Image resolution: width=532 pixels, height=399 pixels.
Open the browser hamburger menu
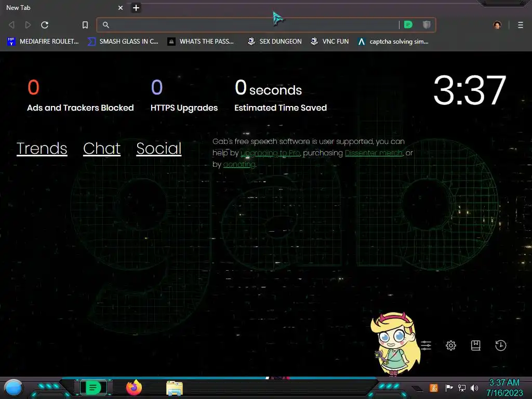coord(521,25)
